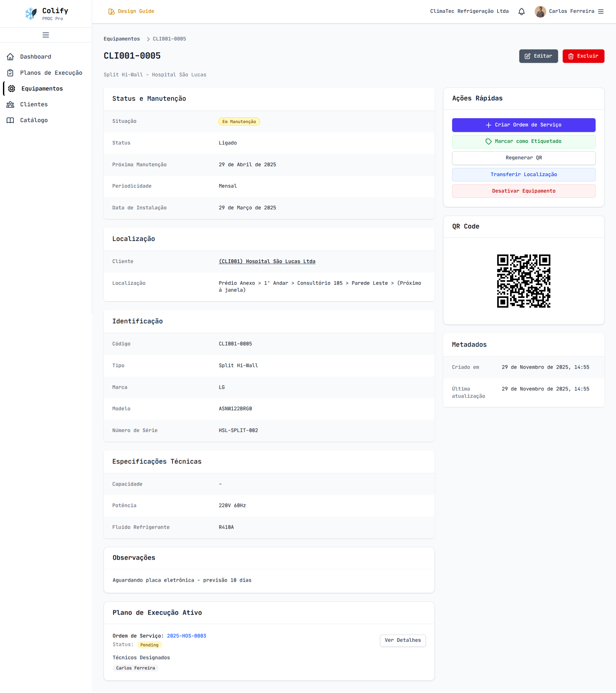Click Regenerar QR
The height and width of the screenshot is (693, 616).
(x=524, y=158)
